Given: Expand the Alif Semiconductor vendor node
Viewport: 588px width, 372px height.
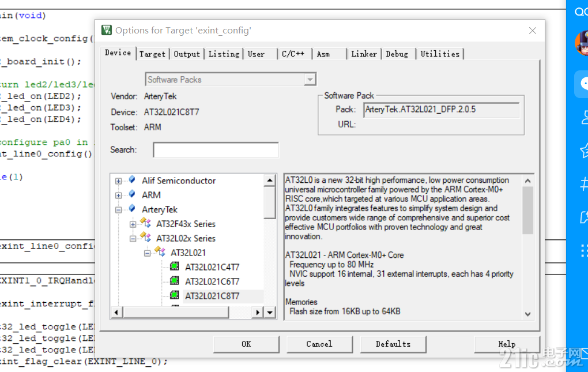Looking at the screenshot, I should (x=119, y=181).
